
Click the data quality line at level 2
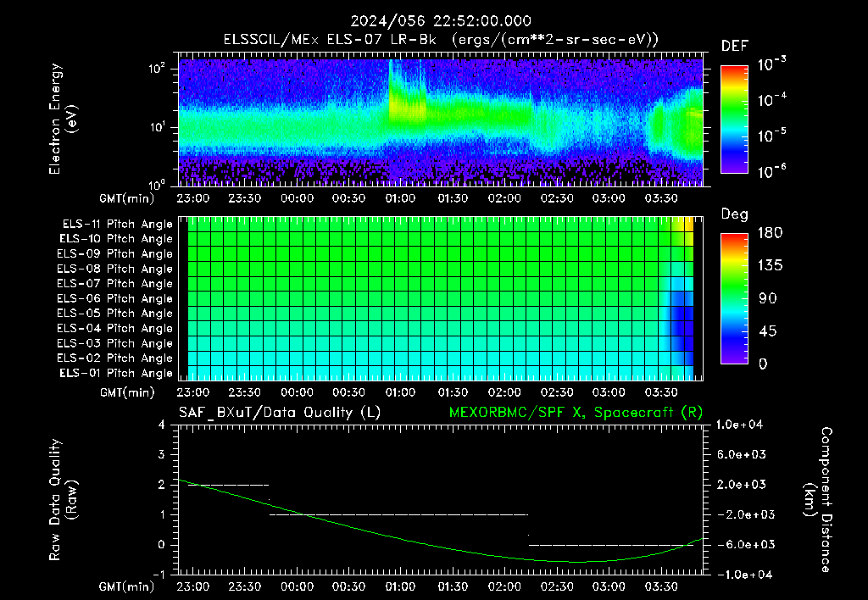click(228, 485)
